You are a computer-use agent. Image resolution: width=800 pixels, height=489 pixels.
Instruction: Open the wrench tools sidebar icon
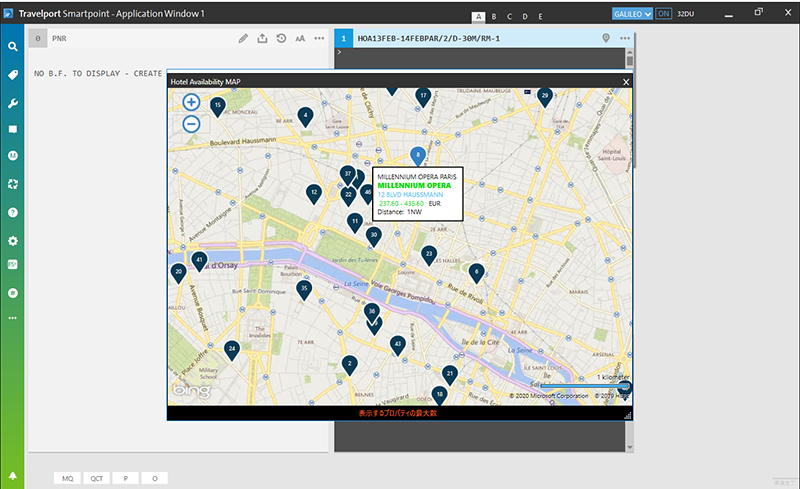pos(13,104)
